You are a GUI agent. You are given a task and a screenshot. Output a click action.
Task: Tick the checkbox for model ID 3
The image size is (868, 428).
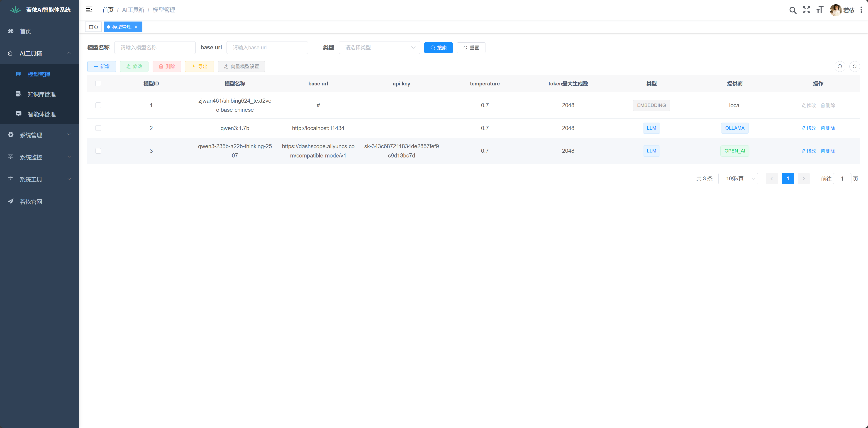click(98, 151)
